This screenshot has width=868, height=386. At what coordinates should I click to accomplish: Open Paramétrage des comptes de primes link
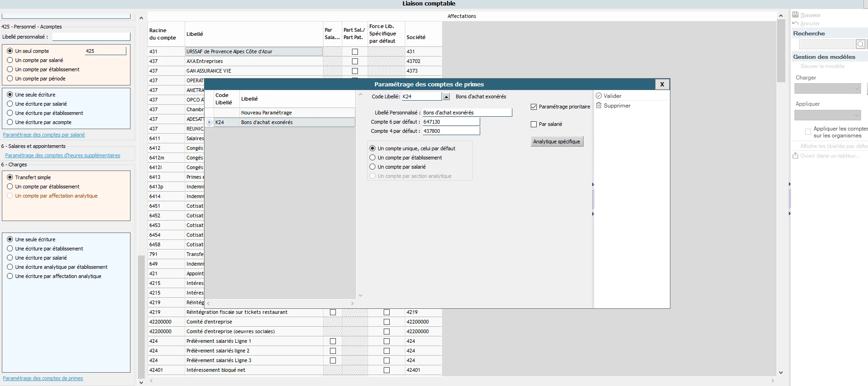(43, 378)
